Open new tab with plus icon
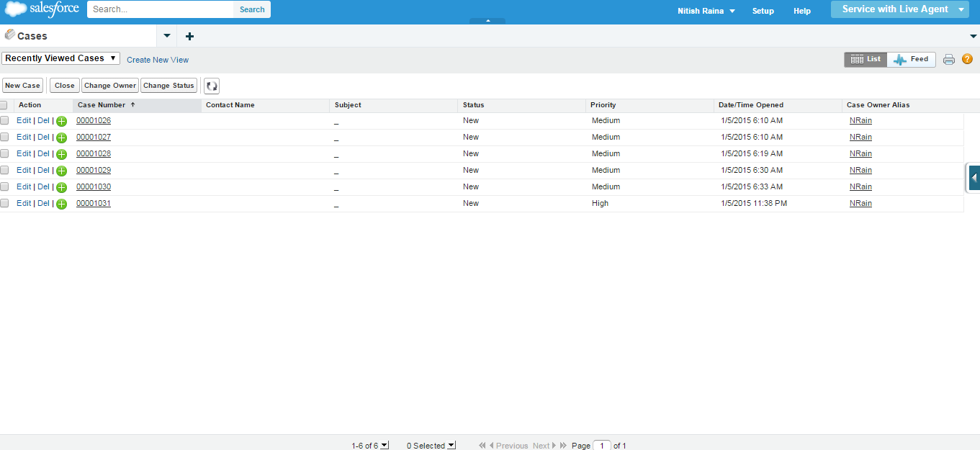The width and height of the screenshot is (980, 450). tap(189, 36)
